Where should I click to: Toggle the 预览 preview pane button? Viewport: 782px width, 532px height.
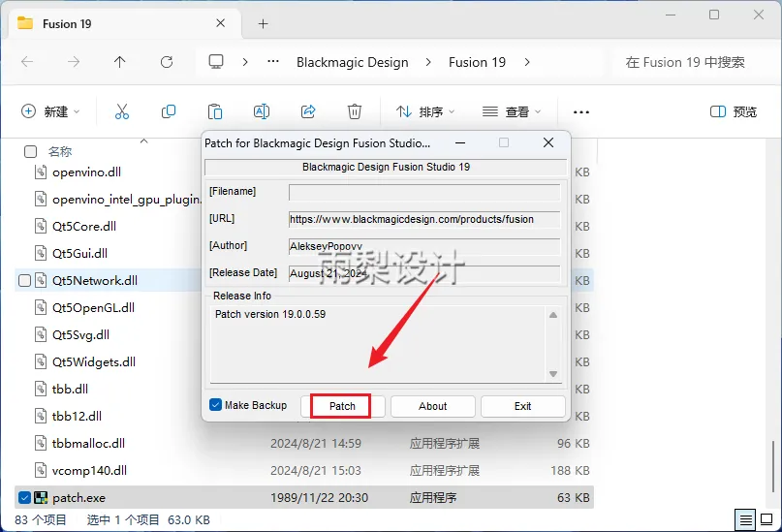[x=734, y=111]
